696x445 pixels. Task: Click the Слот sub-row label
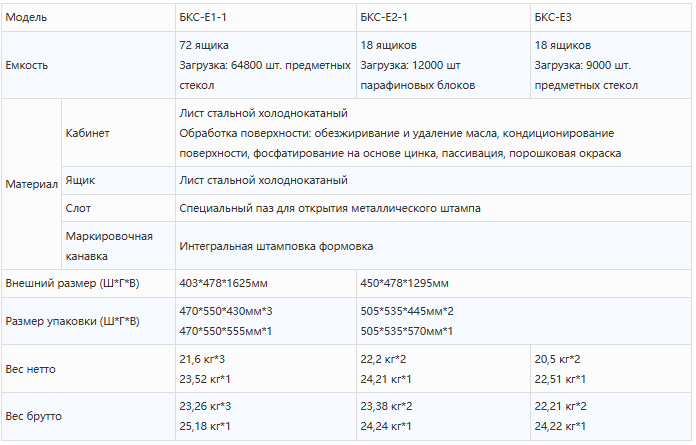tap(78, 209)
